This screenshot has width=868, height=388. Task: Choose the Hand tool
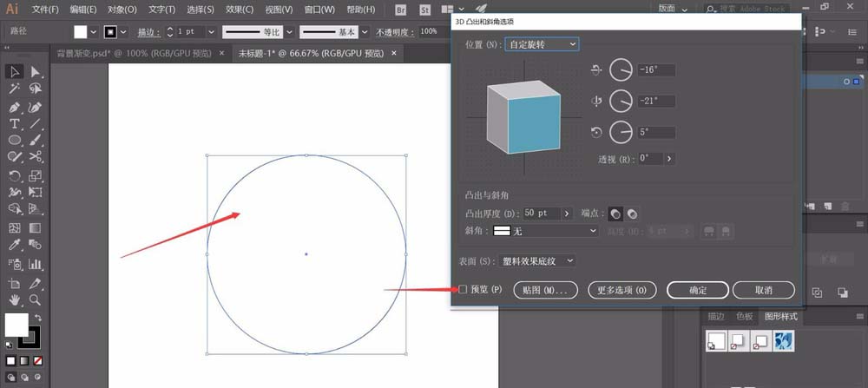(x=15, y=299)
